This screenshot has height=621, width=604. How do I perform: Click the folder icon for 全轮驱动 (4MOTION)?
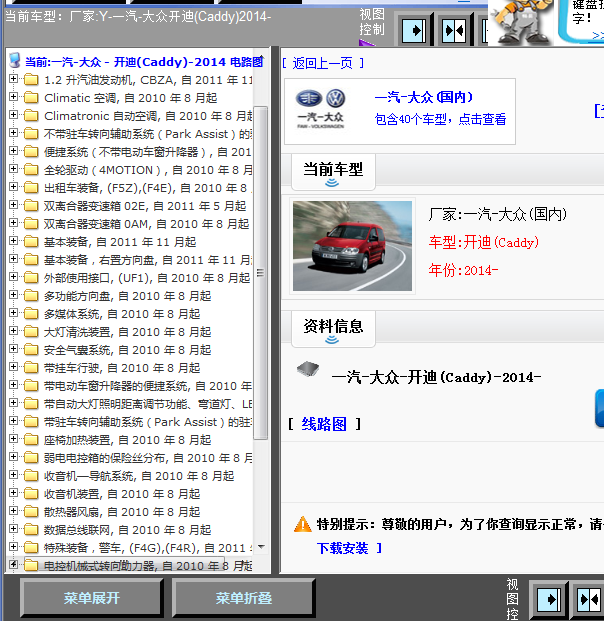(x=31, y=170)
